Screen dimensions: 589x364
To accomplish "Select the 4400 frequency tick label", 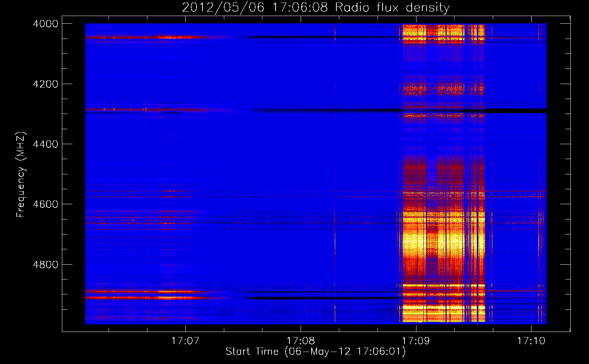I will tap(46, 144).
